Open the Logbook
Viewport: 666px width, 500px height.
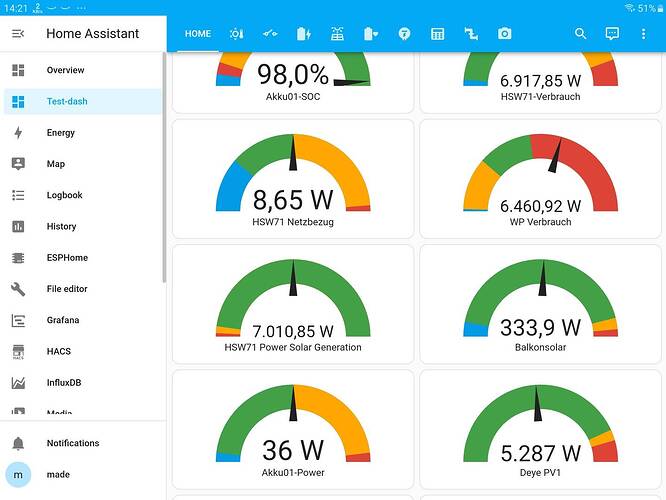pyautogui.click(x=82, y=195)
